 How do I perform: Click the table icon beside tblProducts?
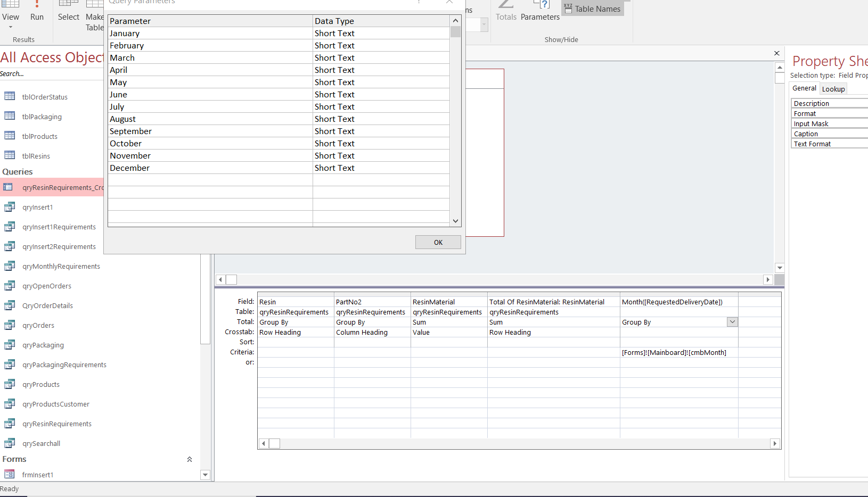pyautogui.click(x=10, y=136)
